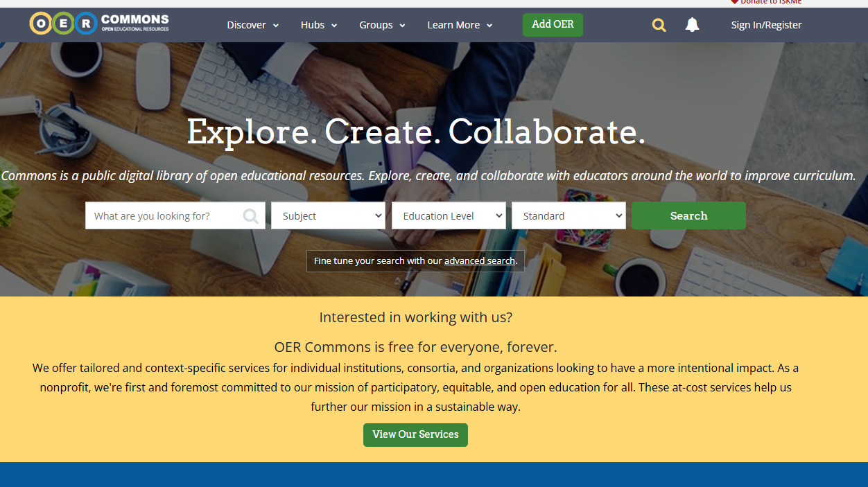Open notifications bell icon
Image resolution: width=868 pixels, height=487 pixels.
click(x=692, y=25)
